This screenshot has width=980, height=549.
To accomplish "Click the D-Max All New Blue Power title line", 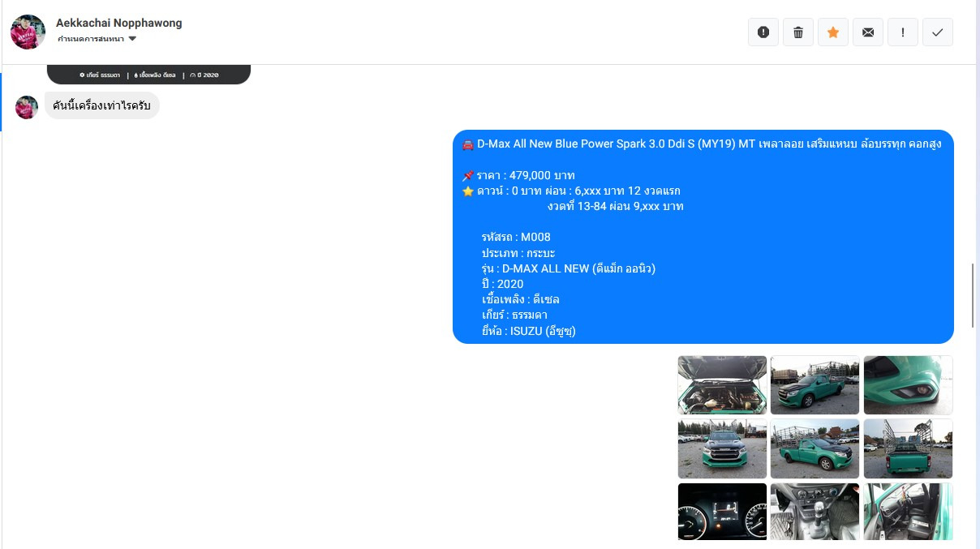I will click(x=701, y=144).
